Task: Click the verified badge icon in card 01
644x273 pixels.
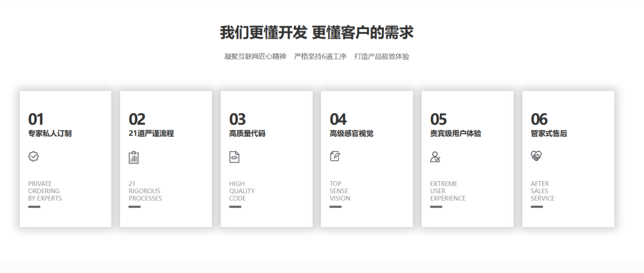Action: pos(33,156)
